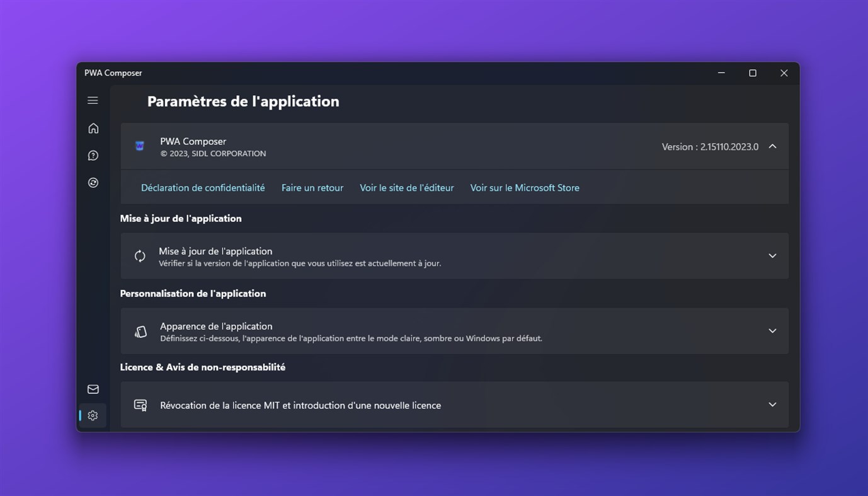Open the mail envelope sidebar icon

(x=93, y=389)
